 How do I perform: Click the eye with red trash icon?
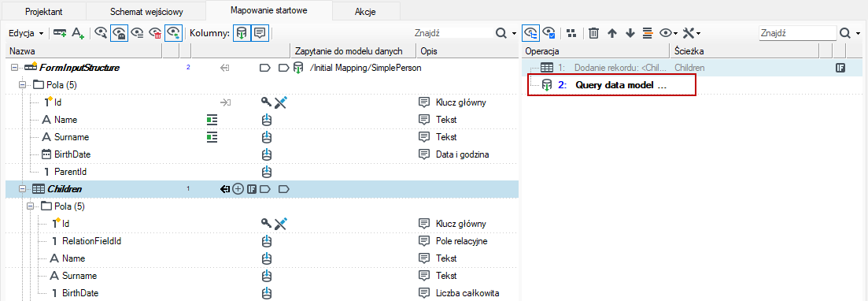pos(155,33)
